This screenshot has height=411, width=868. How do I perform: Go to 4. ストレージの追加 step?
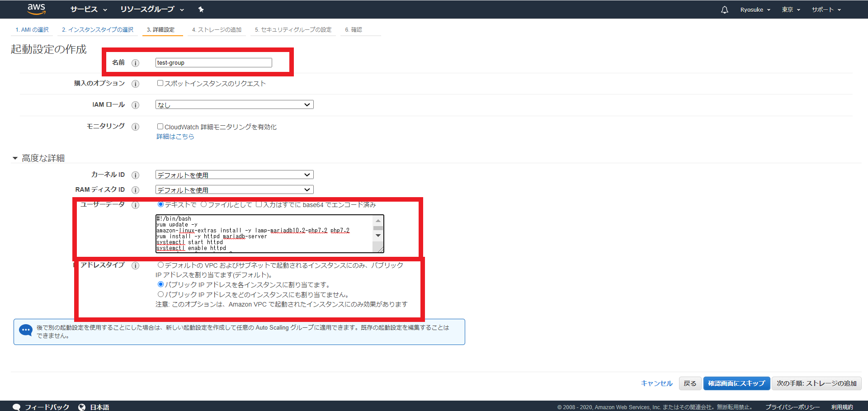[x=217, y=30]
